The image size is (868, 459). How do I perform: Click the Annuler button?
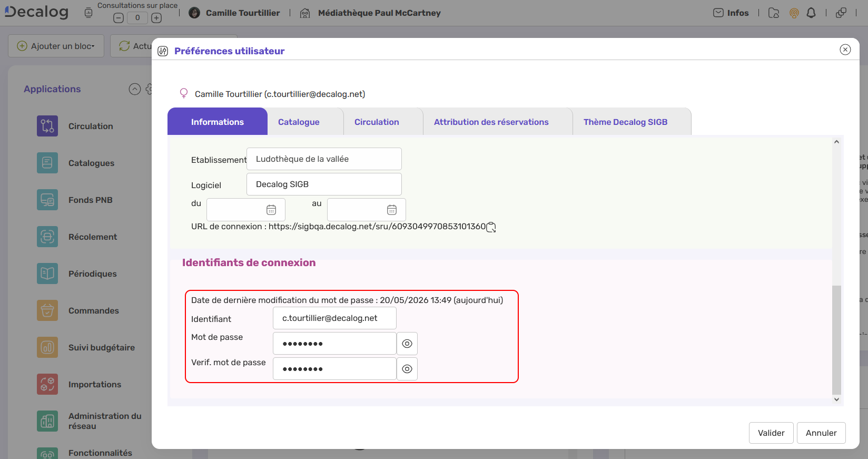tap(821, 433)
